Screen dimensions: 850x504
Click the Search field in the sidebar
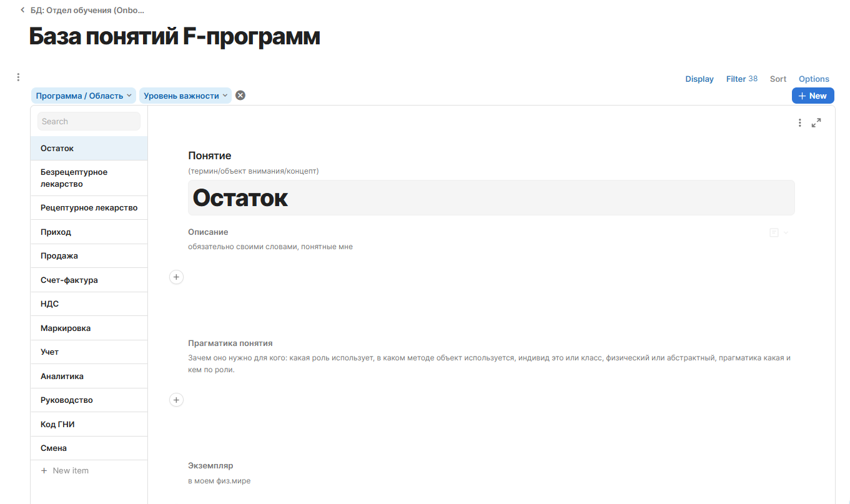89,121
